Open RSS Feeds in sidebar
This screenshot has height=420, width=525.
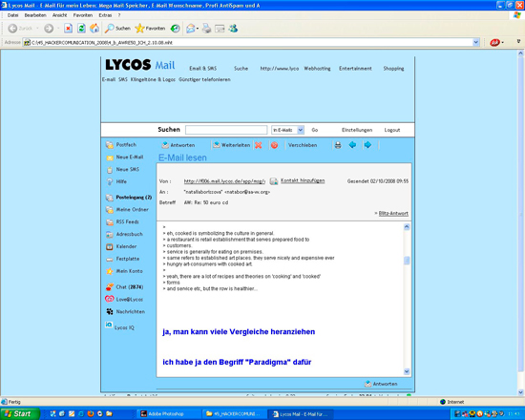[122, 221]
